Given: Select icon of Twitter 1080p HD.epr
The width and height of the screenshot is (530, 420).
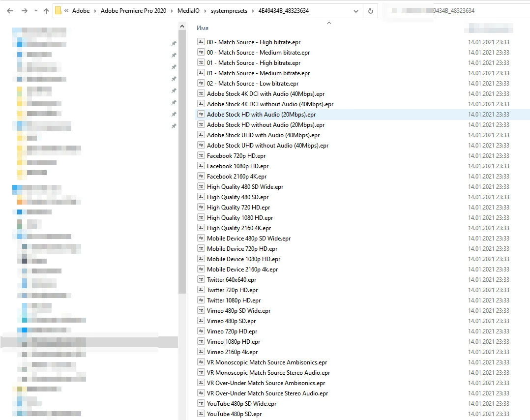Looking at the screenshot, I should [x=201, y=300].
